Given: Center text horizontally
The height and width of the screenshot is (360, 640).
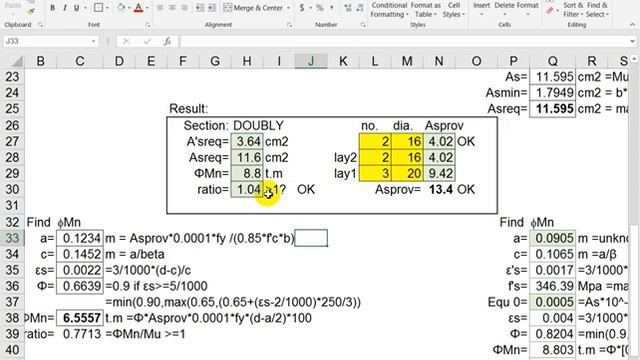Looking at the screenshot, I should [x=172, y=8].
